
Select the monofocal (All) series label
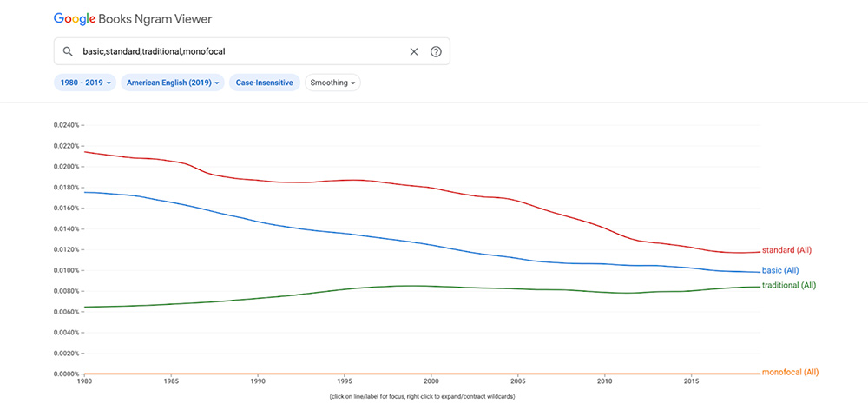click(790, 372)
